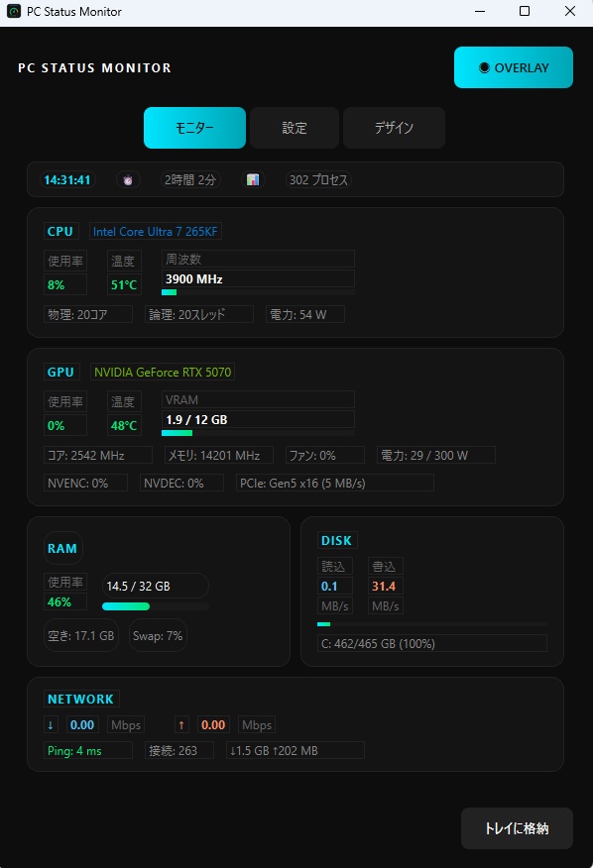Click the Ping: 4 ms field
Image resolution: width=593 pixels, height=868 pixels.
click(87, 750)
